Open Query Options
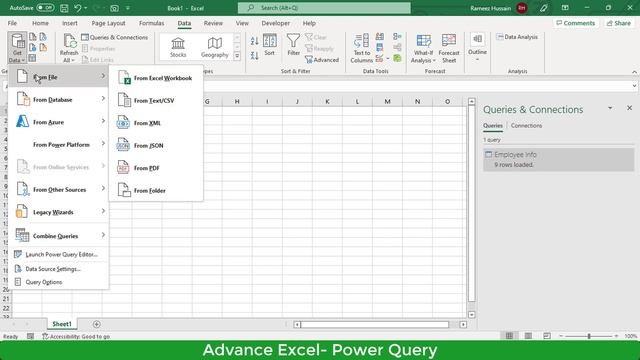Viewport: 640px width, 360px height. pyautogui.click(x=59, y=282)
